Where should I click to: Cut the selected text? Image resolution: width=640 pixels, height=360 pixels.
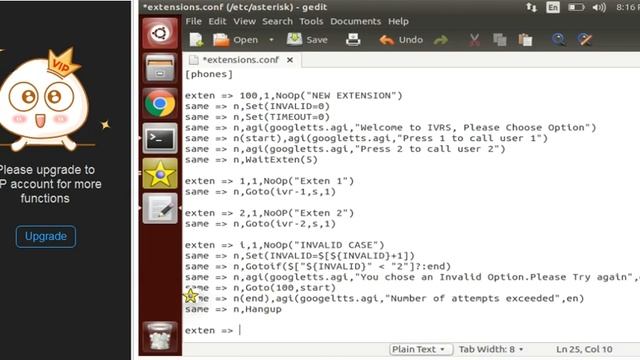tap(474, 40)
